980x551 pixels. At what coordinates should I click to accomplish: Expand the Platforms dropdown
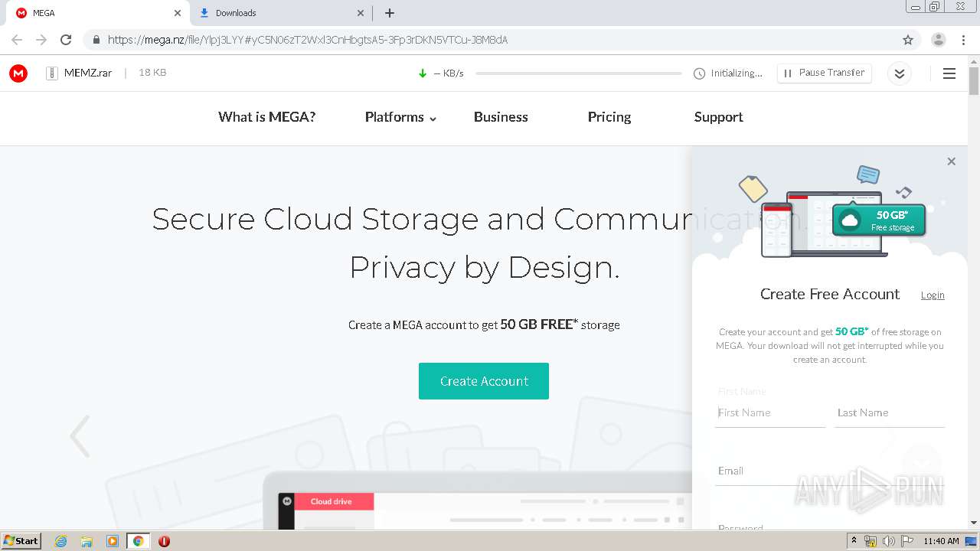coord(400,117)
